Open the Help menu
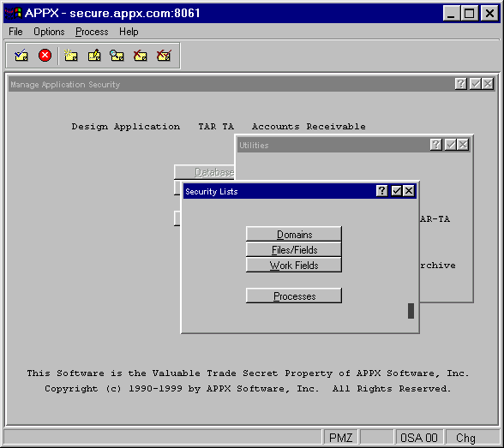 tap(129, 32)
